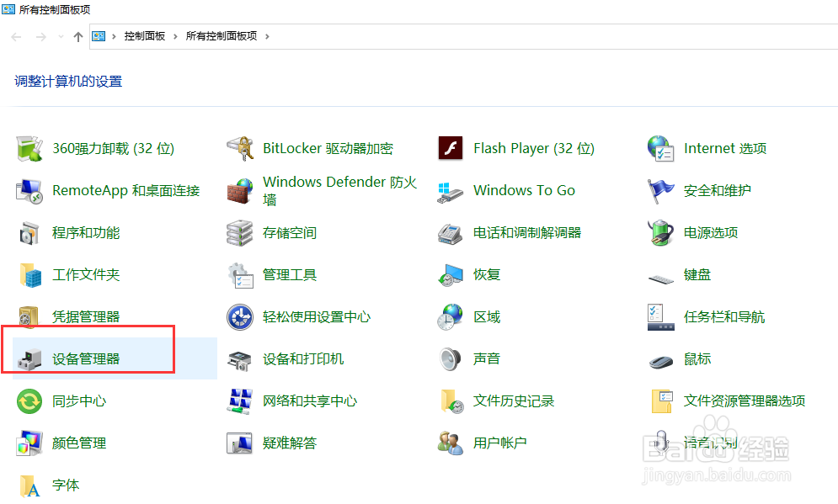Image resolution: width=838 pixels, height=504 pixels.
Task: Expand chevron before 控制面板 in address bar
Action: (x=114, y=36)
